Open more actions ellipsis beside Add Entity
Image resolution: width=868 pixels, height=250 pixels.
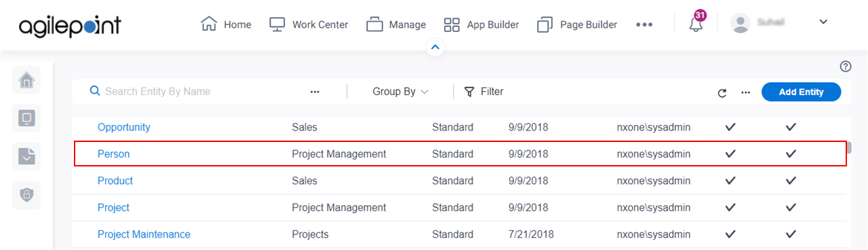click(x=745, y=92)
